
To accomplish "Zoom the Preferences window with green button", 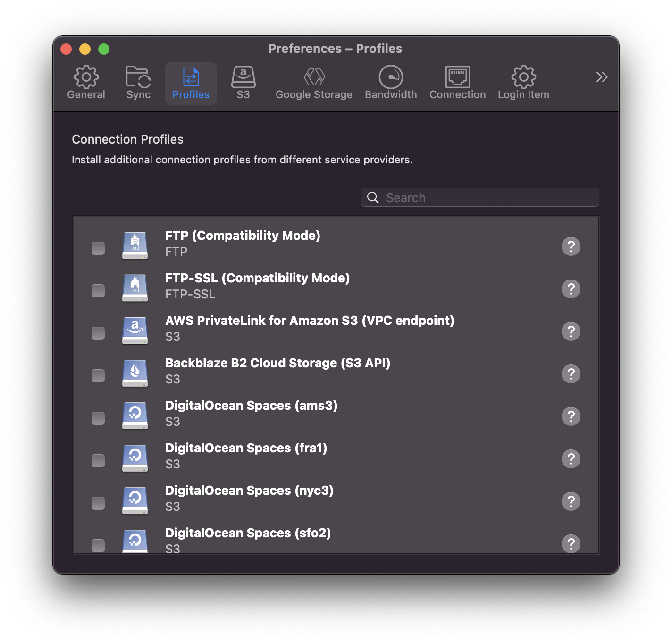I will click(x=104, y=49).
